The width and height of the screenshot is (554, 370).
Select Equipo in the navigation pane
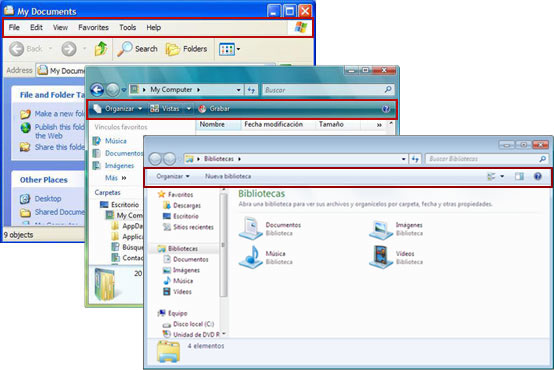tap(172, 313)
